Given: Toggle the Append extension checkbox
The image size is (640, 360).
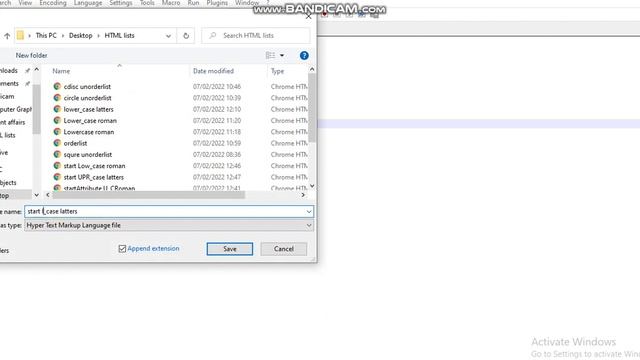Looking at the screenshot, I should [122, 249].
